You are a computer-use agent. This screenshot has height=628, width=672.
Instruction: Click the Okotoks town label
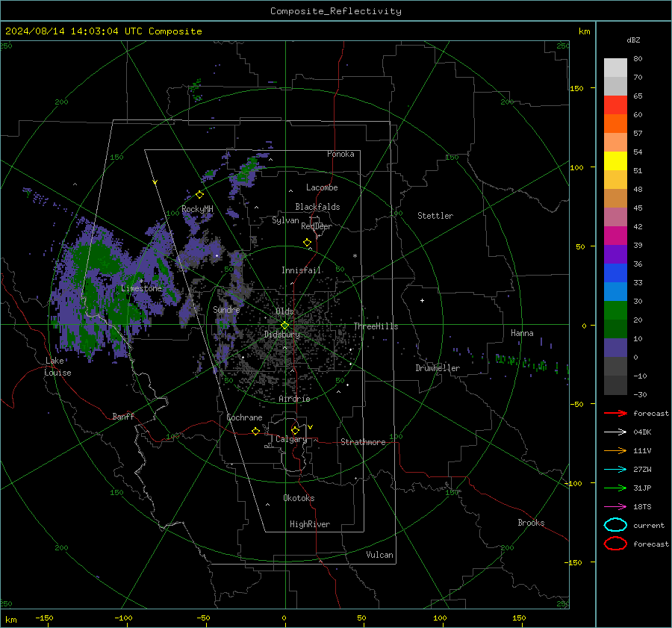point(299,498)
